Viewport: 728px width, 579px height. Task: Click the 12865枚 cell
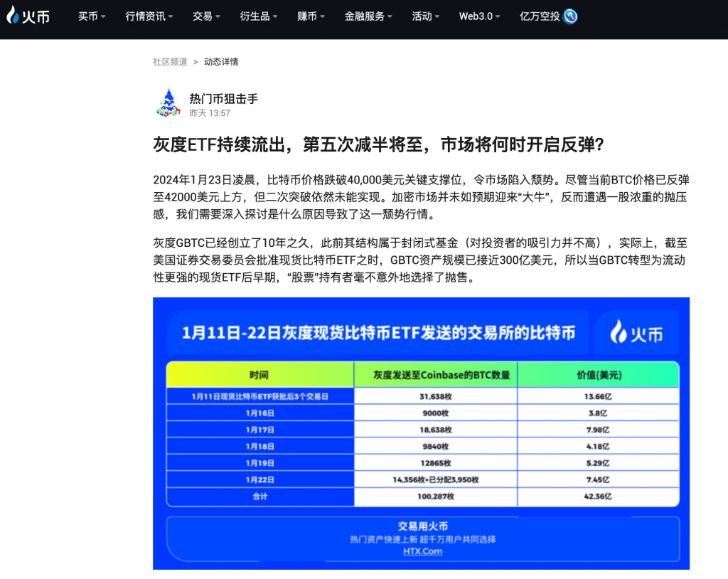[x=436, y=463]
